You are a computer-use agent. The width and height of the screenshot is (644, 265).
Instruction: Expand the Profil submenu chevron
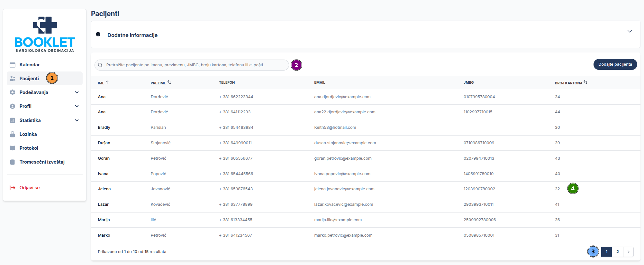77,106
